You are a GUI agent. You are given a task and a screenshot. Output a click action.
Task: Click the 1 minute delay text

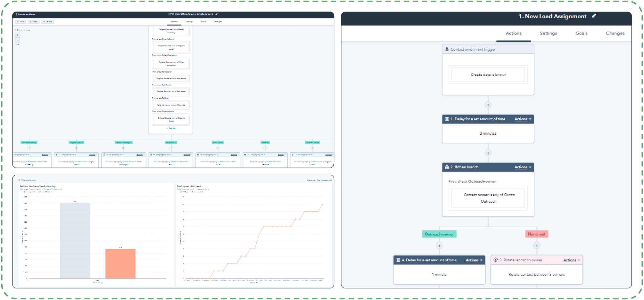tap(439, 275)
